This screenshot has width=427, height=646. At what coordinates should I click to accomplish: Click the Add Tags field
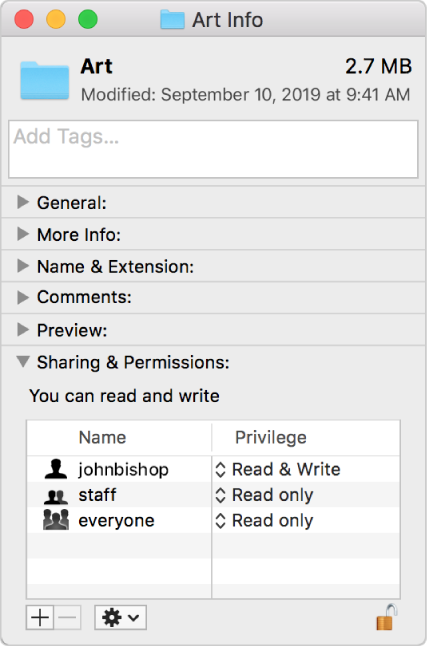(213, 149)
